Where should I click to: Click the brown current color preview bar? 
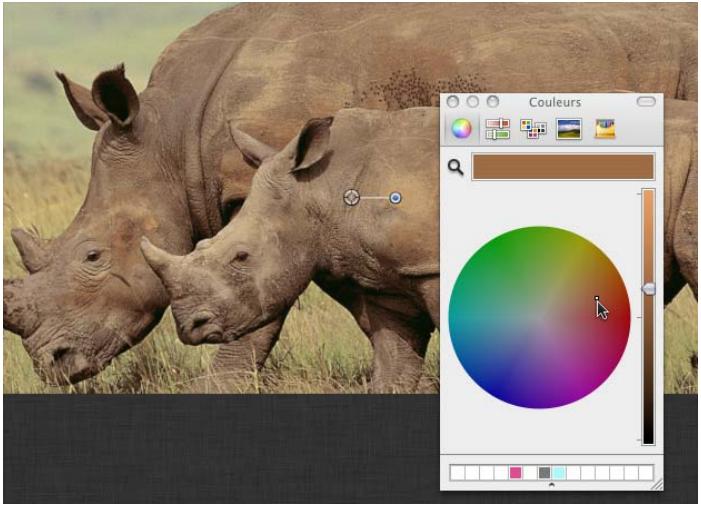(563, 167)
